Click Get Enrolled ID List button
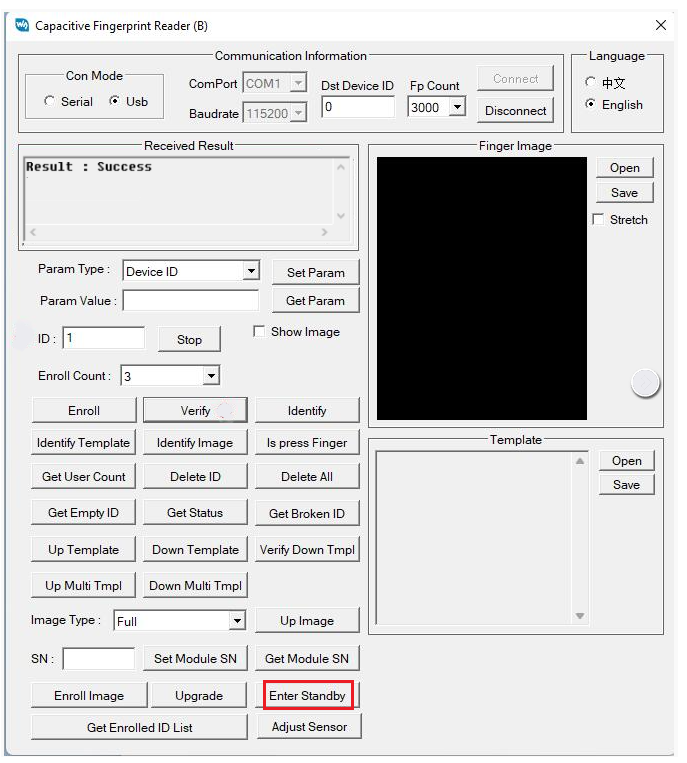This screenshot has width=687, height=763. pos(139,727)
